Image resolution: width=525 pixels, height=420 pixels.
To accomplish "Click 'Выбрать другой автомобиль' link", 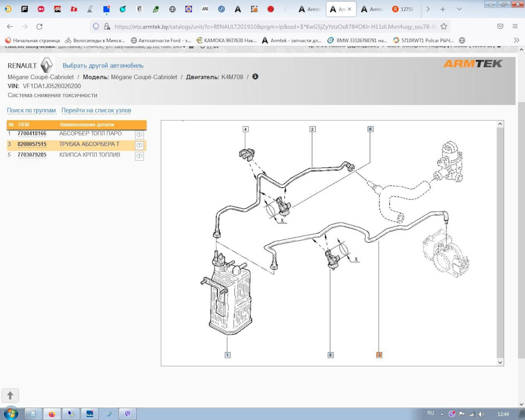I will (103, 66).
